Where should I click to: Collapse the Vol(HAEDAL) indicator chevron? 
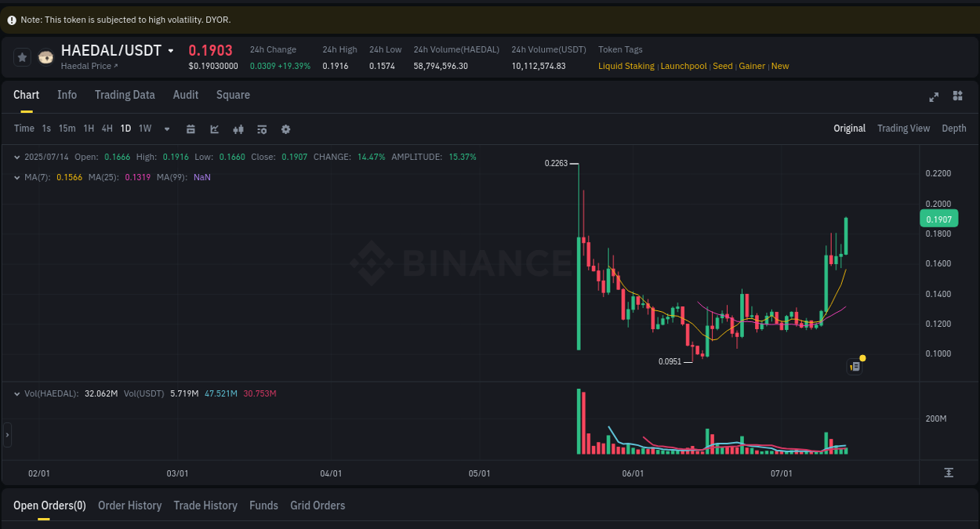[x=16, y=393]
